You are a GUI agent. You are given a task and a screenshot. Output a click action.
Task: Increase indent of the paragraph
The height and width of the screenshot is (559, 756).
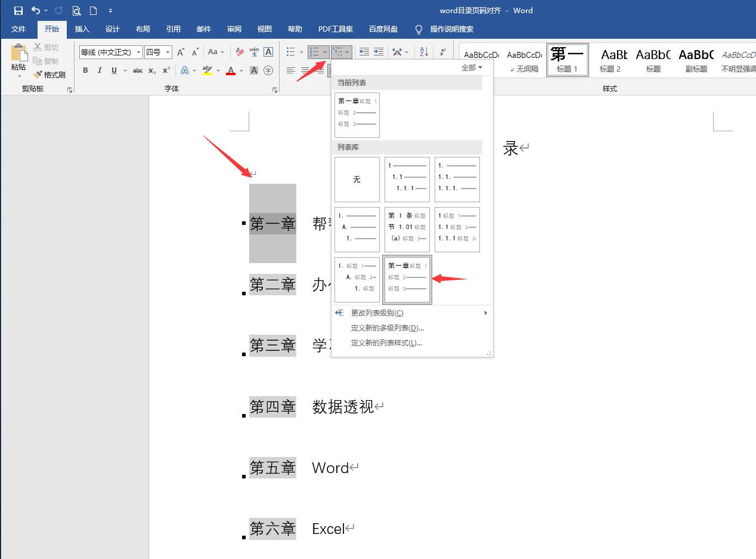click(x=379, y=52)
